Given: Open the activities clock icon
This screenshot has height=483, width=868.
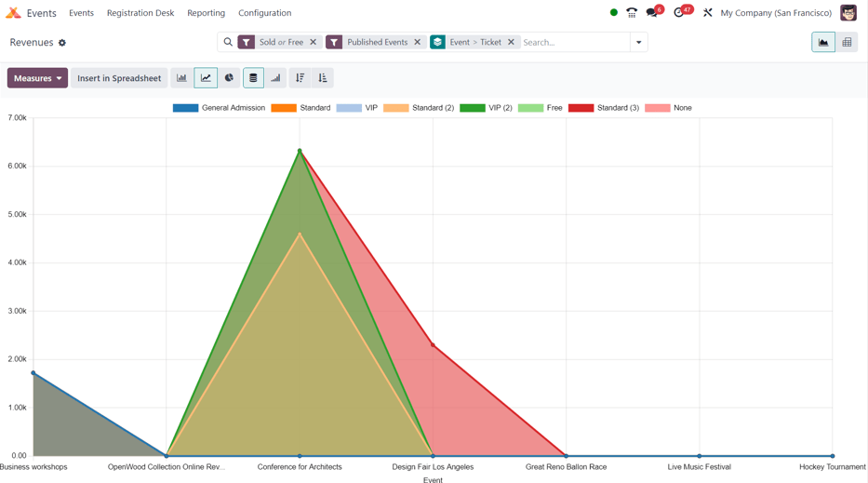Looking at the screenshot, I should pos(680,13).
